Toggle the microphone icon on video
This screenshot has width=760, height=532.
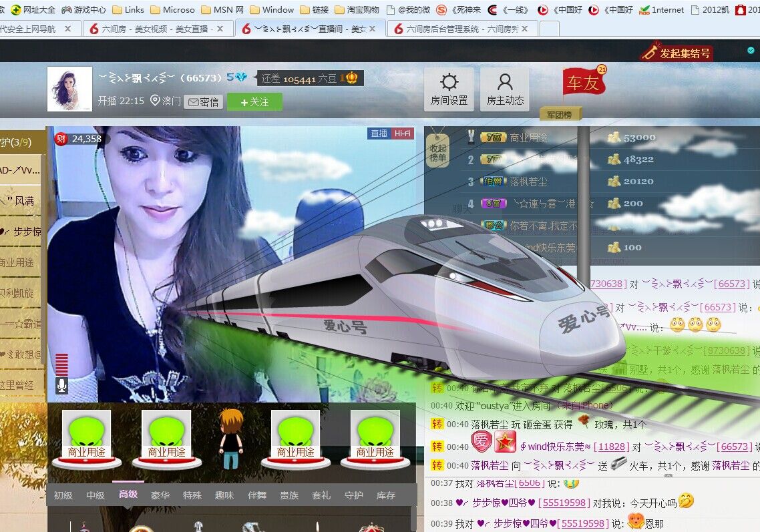(x=61, y=386)
